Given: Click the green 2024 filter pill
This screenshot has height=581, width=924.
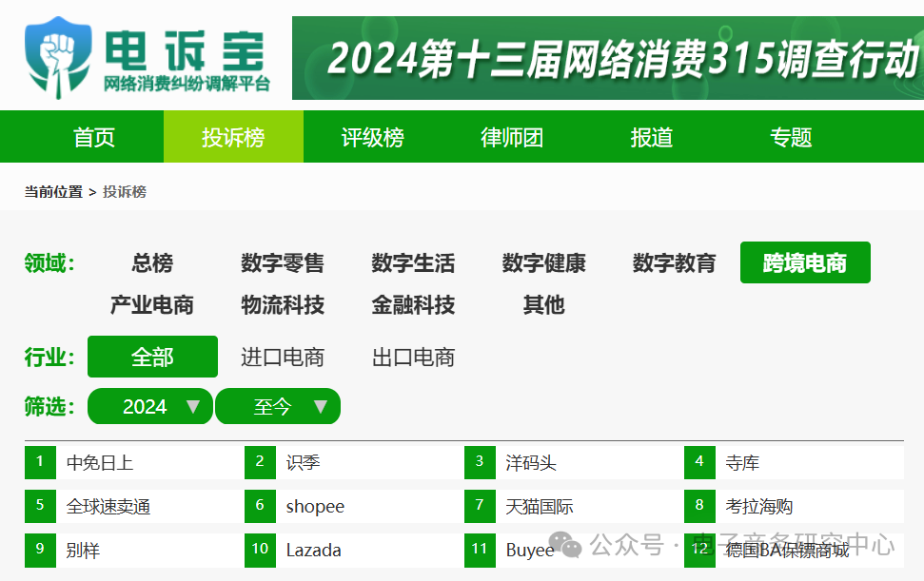Looking at the screenshot, I should 149,406.
